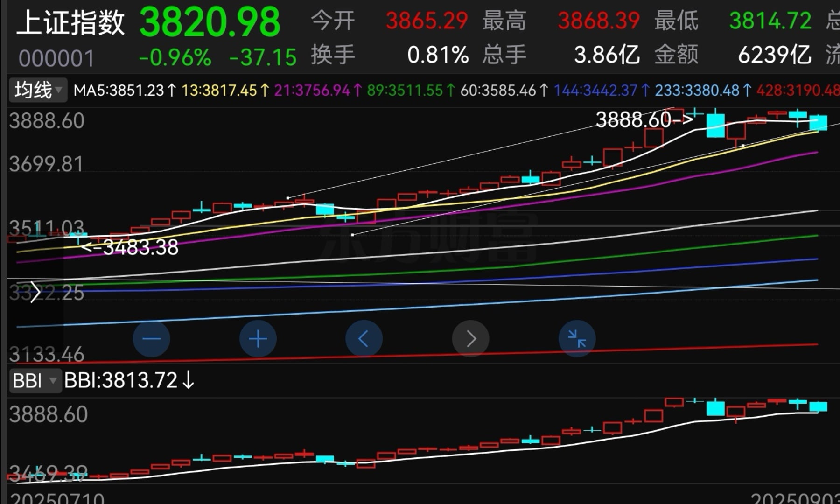Click the 3888.60 high price marker
Screen dimensions: 840x504
(x=644, y=120)
